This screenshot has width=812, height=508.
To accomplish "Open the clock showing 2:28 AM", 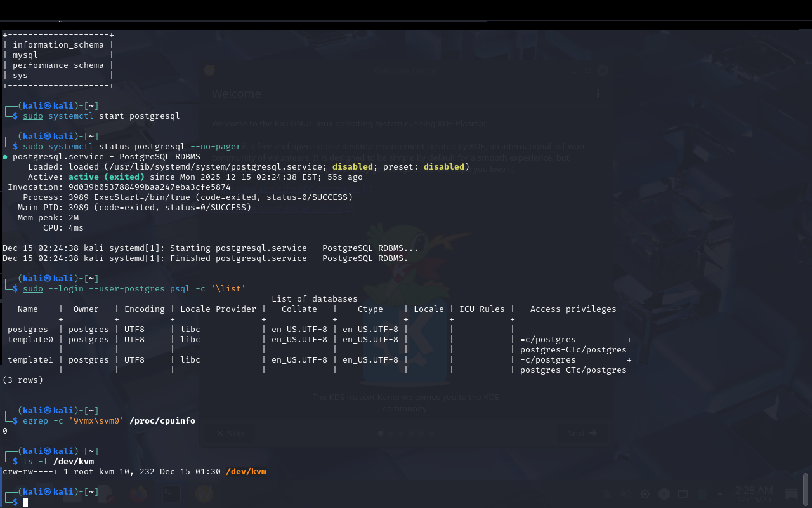I will (754, 494).
